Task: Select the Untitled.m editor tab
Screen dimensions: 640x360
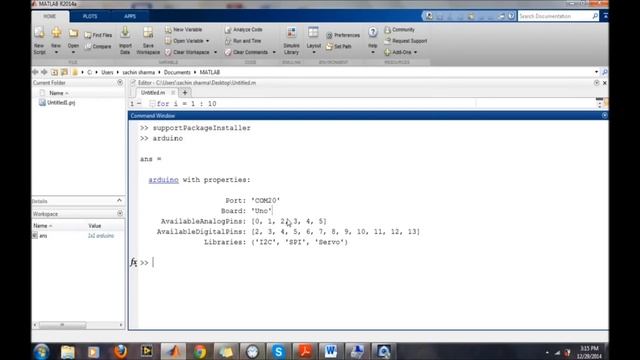Action: pyautogui.click(x=153, y=93)
